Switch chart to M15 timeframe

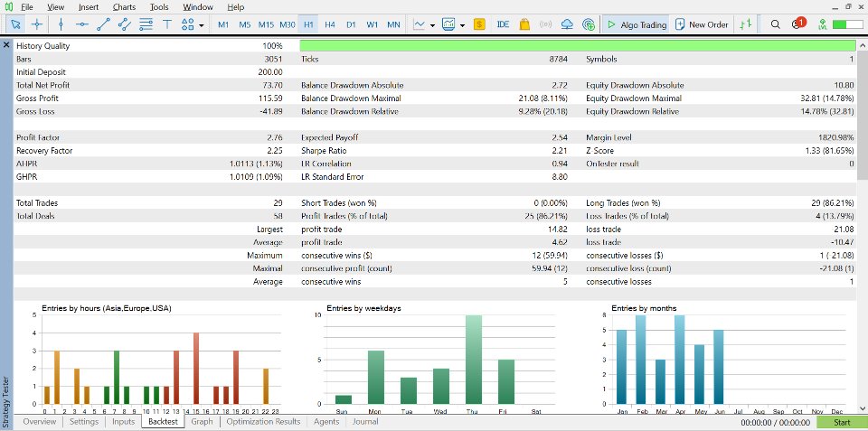(x=266, y=24)
